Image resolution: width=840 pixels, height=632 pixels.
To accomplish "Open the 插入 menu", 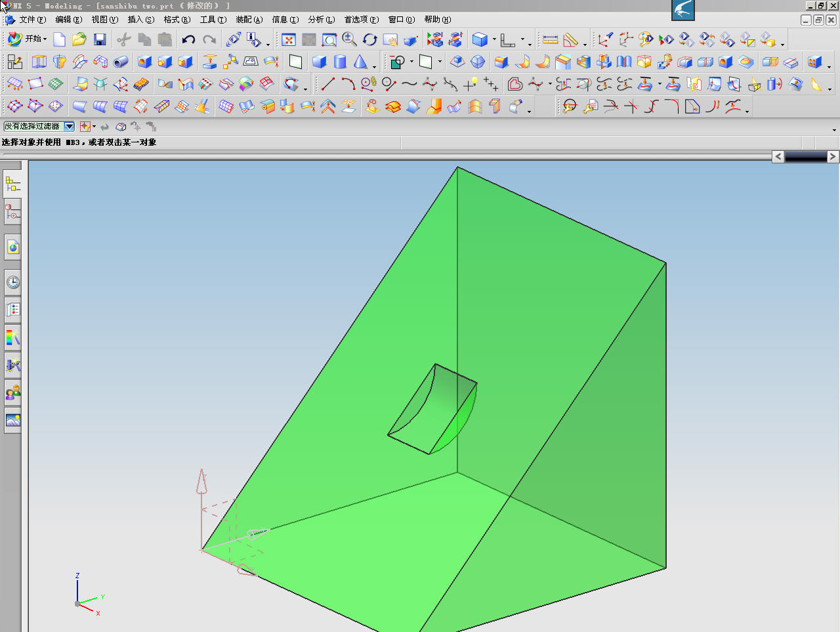I will point(140,20).
